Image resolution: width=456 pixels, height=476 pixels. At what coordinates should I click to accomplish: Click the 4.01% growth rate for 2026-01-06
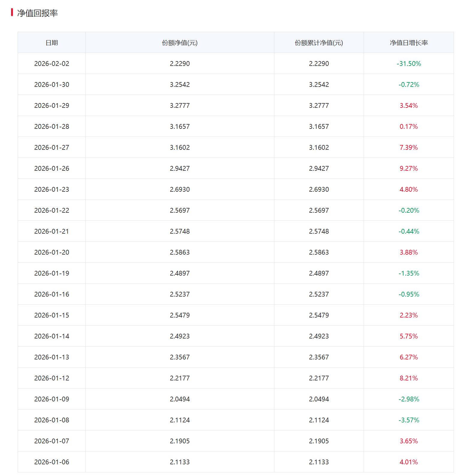coord(409,462)
